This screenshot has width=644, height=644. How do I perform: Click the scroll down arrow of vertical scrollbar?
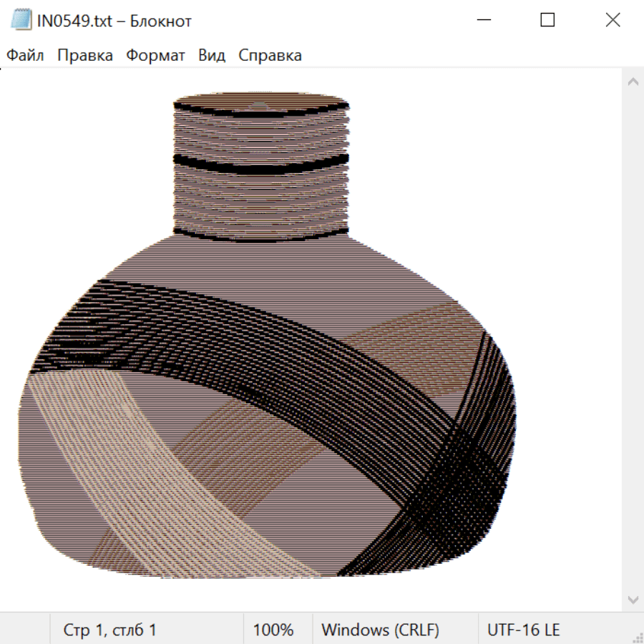tap(633, 599)
